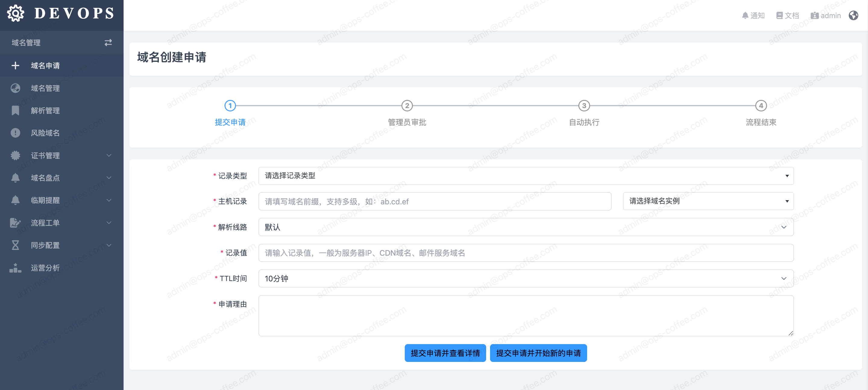Viewport: 868px width, 390px height.
Task: Click the plus icon for 域名申请
Action: click(15, 66)
